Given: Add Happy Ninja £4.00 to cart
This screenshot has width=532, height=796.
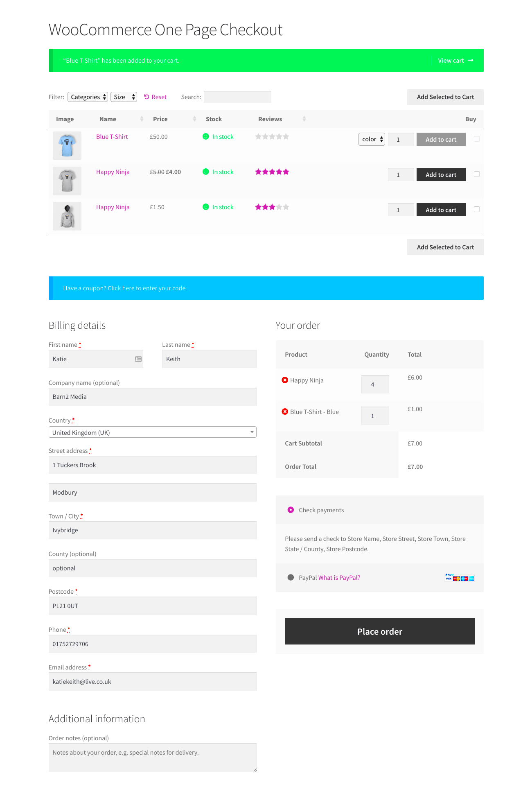Looking at the screenshot, I should tap(441, 175).
